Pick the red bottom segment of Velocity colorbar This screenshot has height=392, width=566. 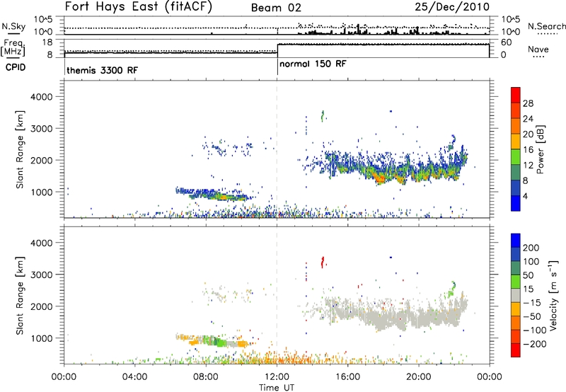(516, 350)
